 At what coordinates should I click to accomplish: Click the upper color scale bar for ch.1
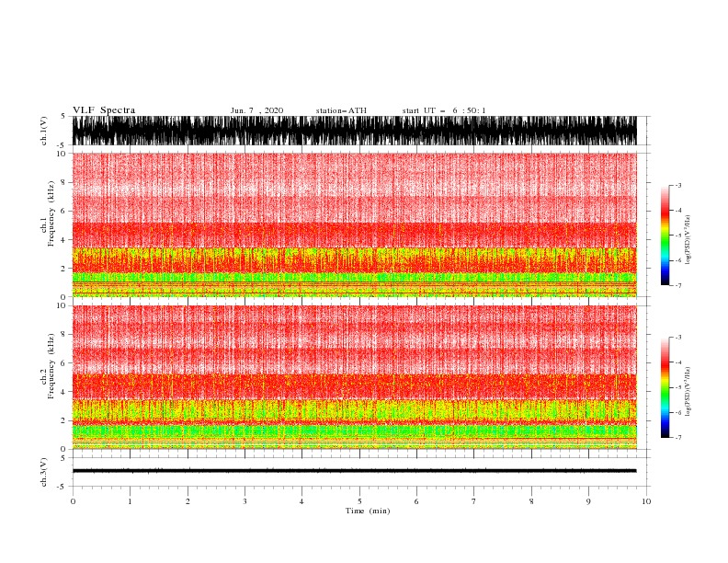(665, 236)
